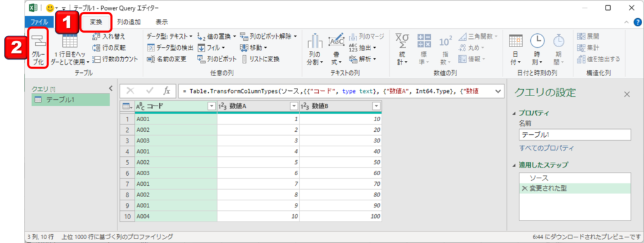Click 列のピボット button
The height and width of the screenshot is (243, 644).
pos(217,59)
